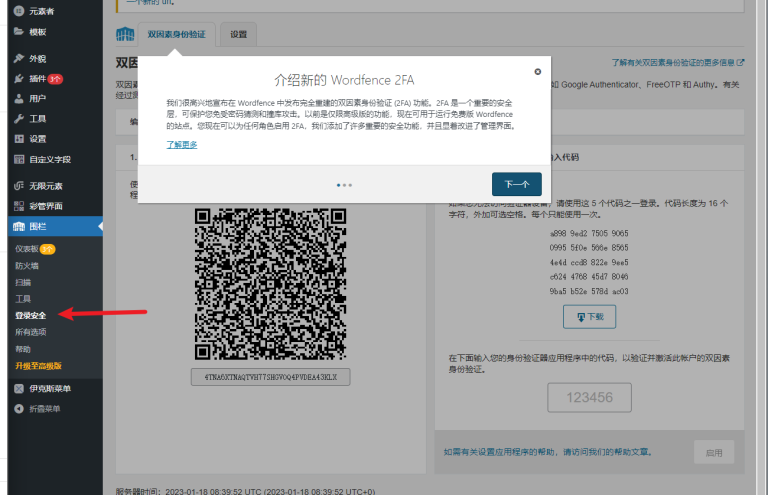The width and height of the screenshot is (768, 495).
Task: Open the 模板 folder icon in sidebar
Action: pos(19,32)
